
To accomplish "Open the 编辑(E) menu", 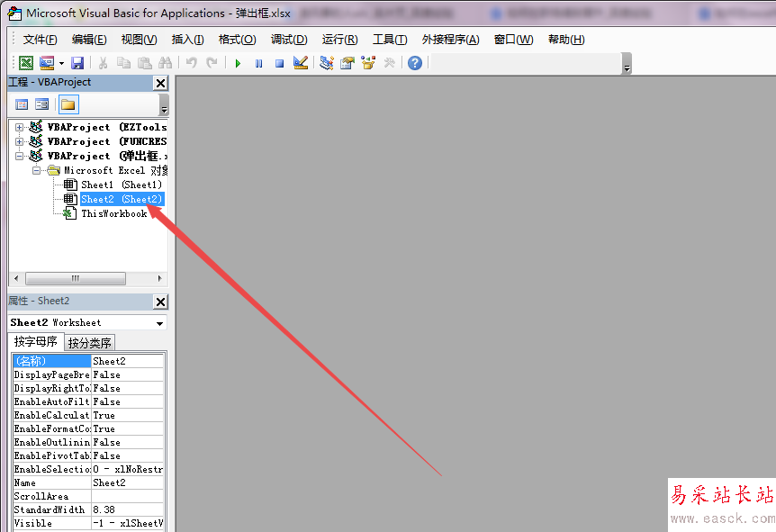I will [89, 40].
